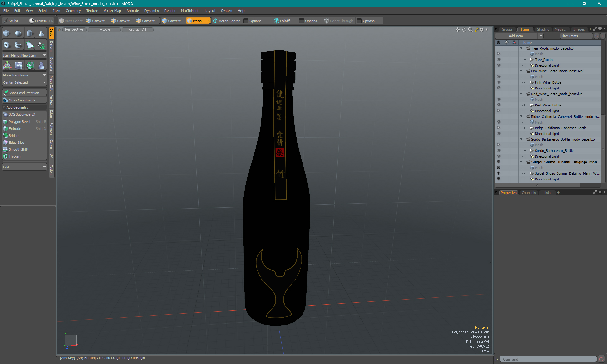Click the Falloff toolbar icon

[x=277, y=21]
